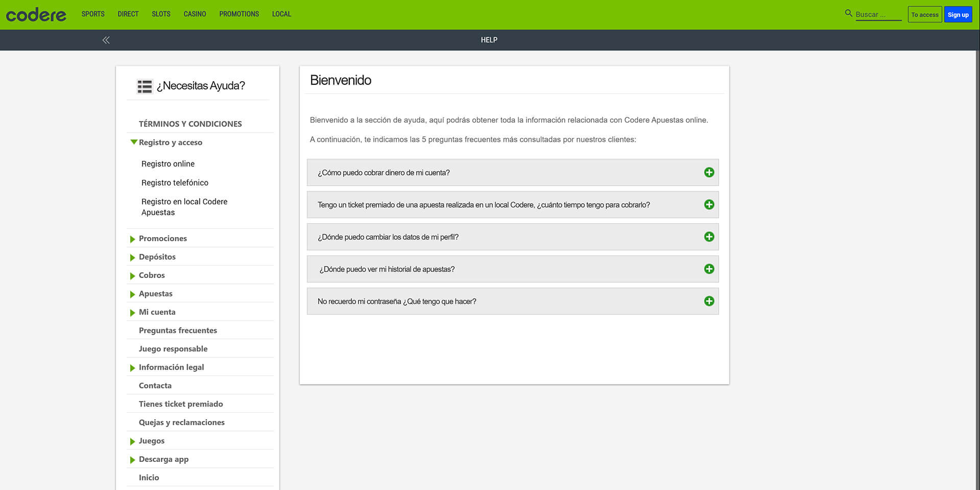980x490 pixels.
Task: Open 'Preguntas frecuentes' link
Action: (178, 331)
